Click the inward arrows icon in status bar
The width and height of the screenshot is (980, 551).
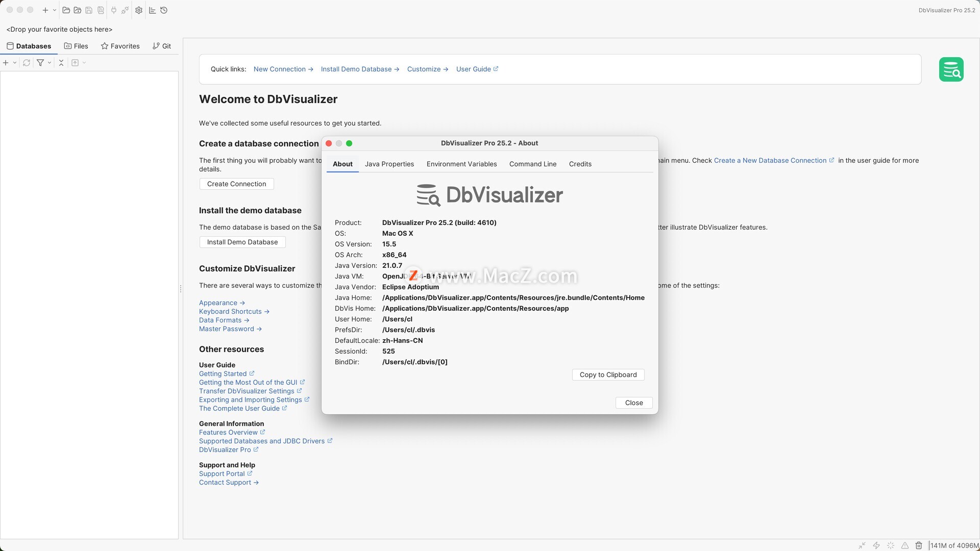(862, 545)
